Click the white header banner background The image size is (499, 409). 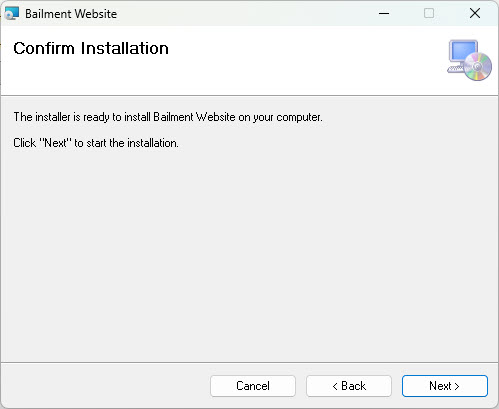click(x=300, y=63)
